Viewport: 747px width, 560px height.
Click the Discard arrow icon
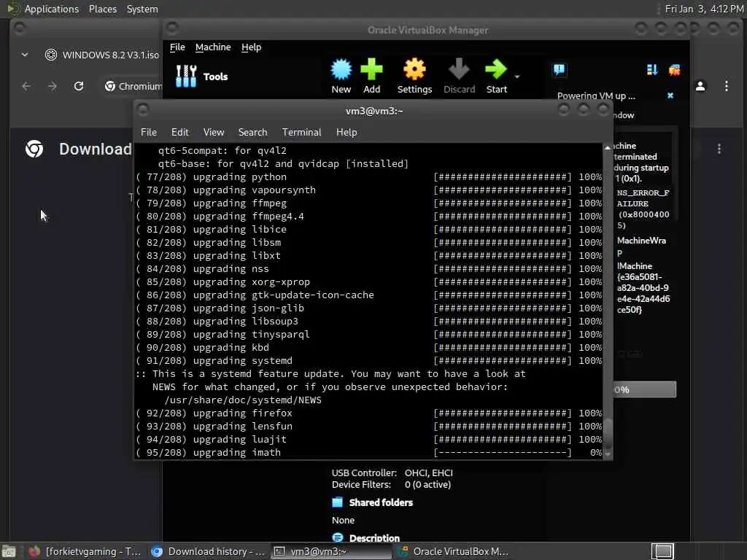point(460,70)
